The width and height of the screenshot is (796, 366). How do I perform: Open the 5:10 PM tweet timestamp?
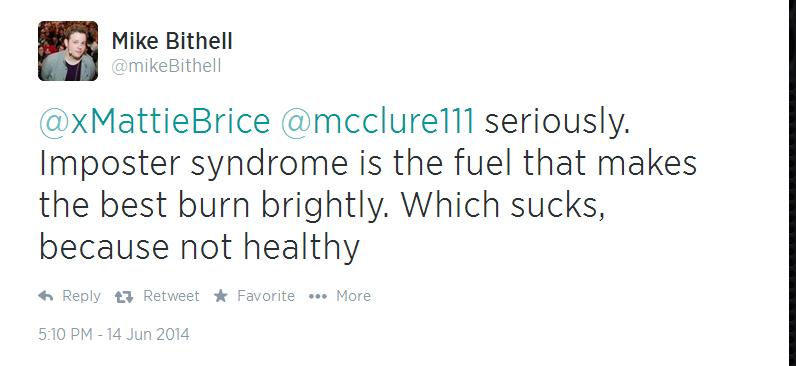click(65, 335)
